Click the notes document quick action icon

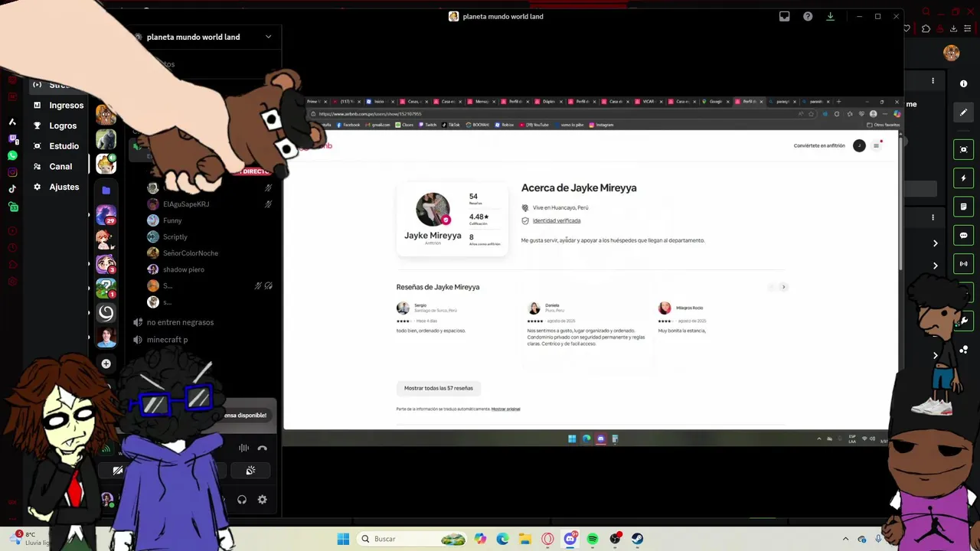(x=963, y=207)
